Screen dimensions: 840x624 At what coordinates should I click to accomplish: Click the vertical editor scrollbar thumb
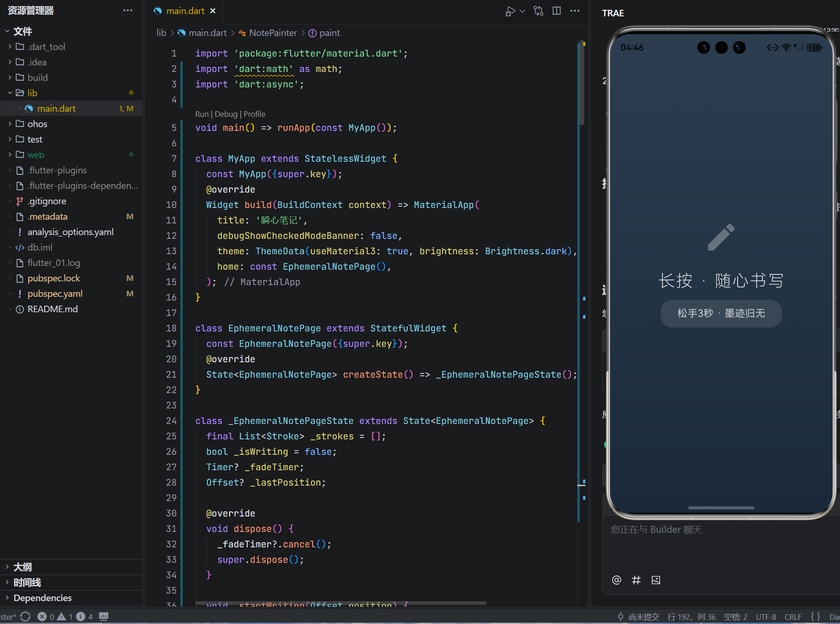(x=582, y=83)
